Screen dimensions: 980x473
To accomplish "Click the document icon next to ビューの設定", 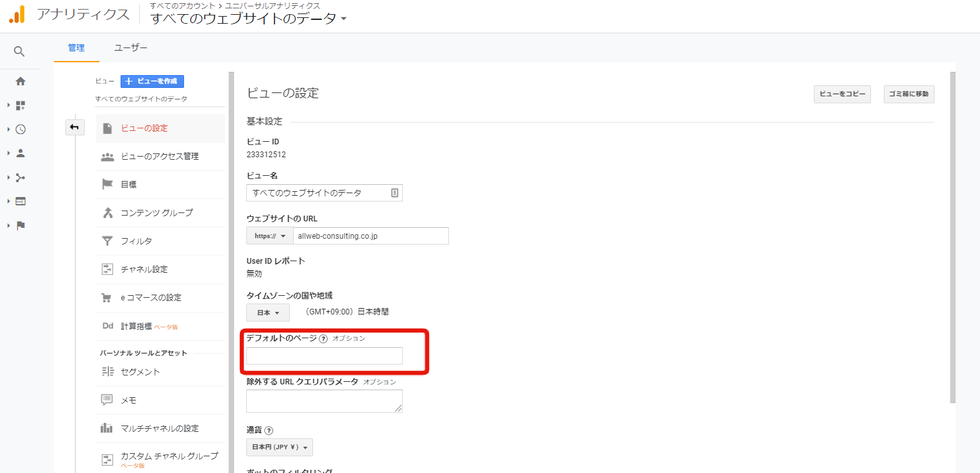I will pyautogui.click(x=107, y=128).
